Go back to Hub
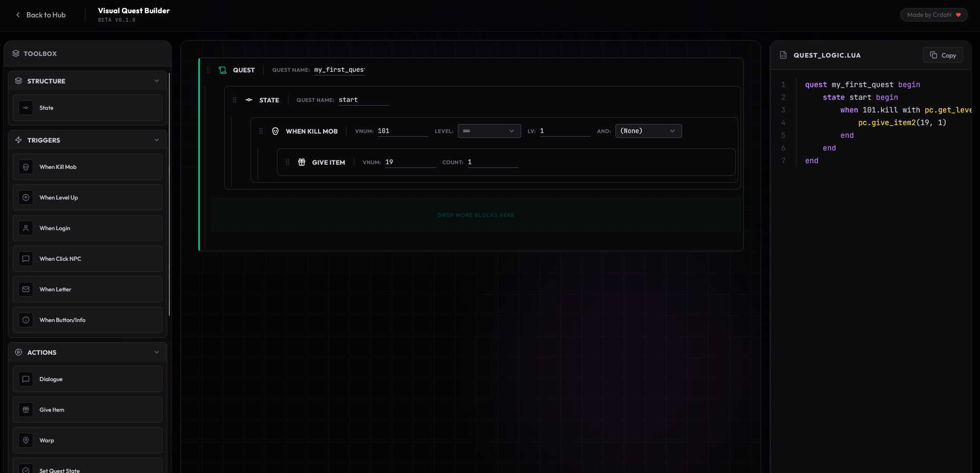 point(41,15)
